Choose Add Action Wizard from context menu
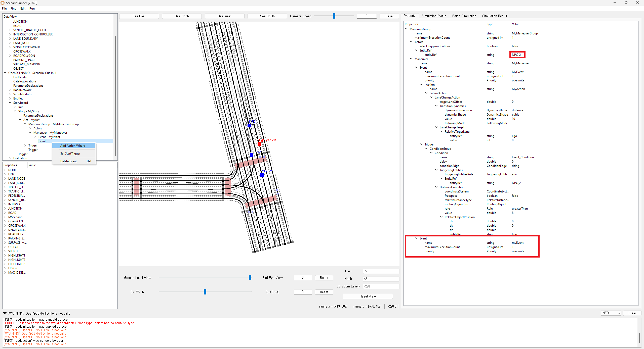 [73, 146]
